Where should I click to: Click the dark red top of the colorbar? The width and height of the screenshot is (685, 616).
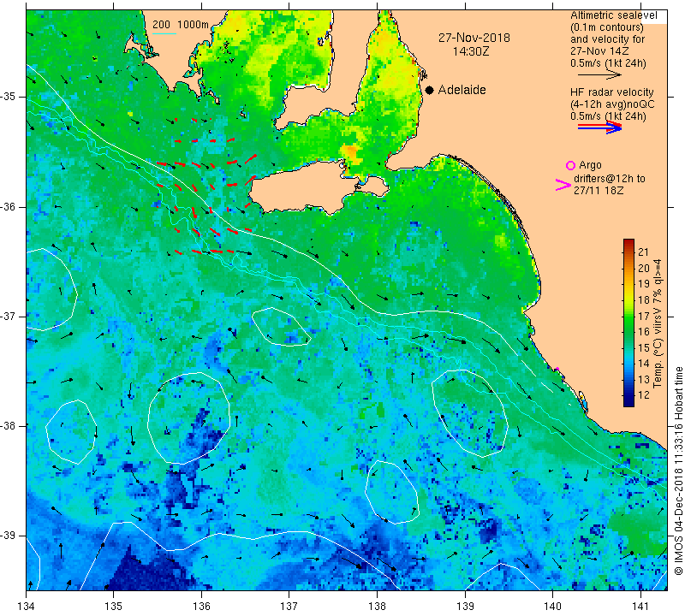(628, 243)
